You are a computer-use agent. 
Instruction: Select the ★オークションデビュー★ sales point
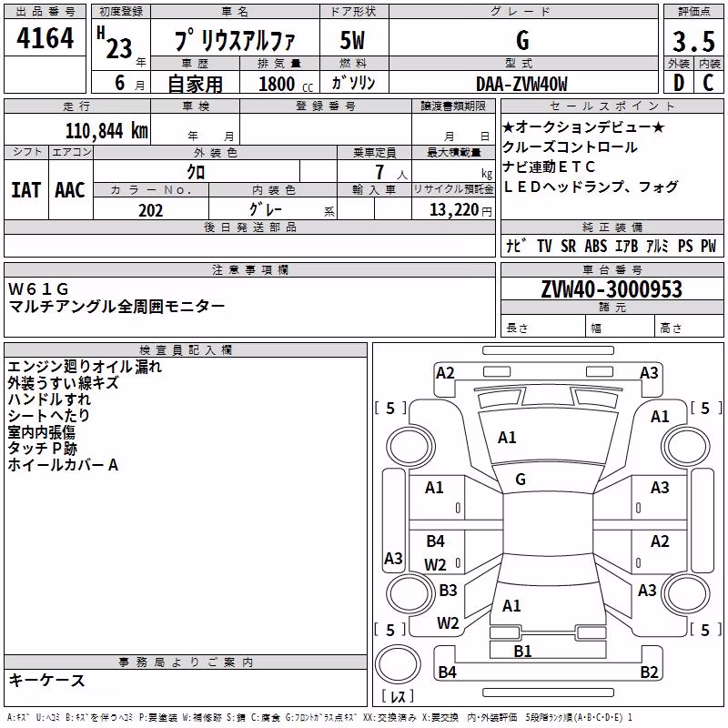tap(583, 127)
